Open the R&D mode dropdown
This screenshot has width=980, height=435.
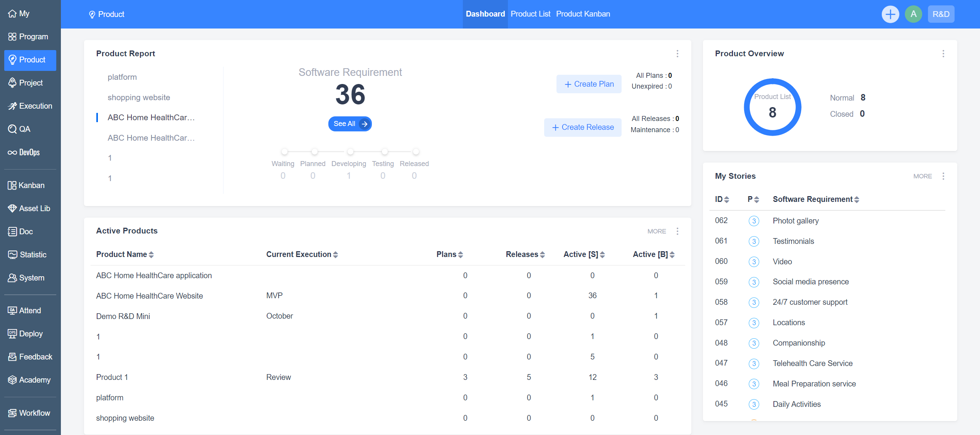(941, 14)
